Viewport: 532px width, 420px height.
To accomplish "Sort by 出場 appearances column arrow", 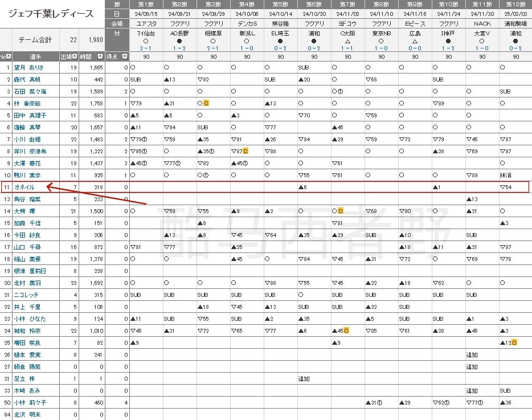I will tap(75, 56).
